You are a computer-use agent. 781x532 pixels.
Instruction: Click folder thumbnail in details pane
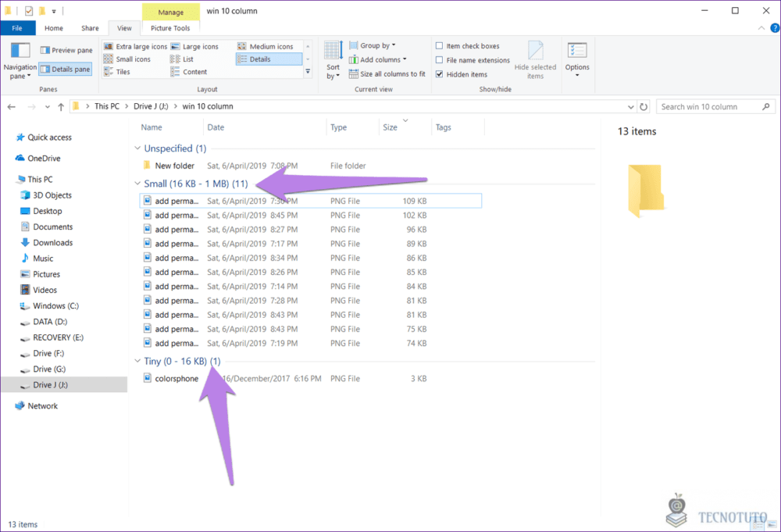646,191
